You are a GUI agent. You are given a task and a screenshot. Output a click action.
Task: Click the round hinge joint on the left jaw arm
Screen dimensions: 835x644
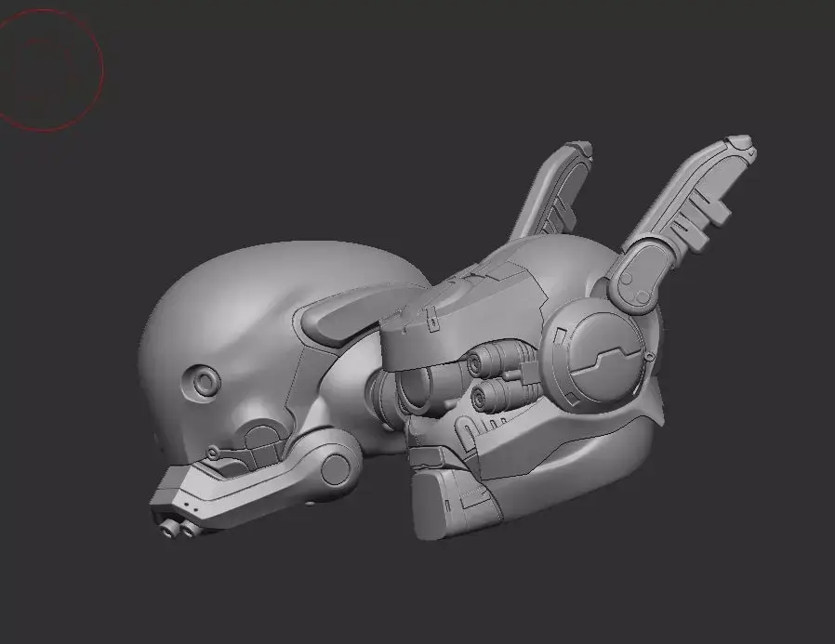[336, 467]
